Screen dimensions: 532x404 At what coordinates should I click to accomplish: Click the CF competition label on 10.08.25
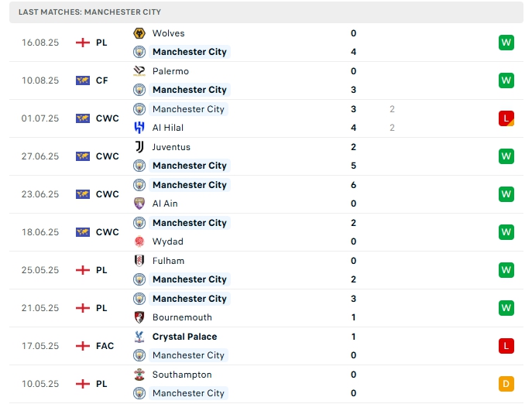(x=101, y=80)
